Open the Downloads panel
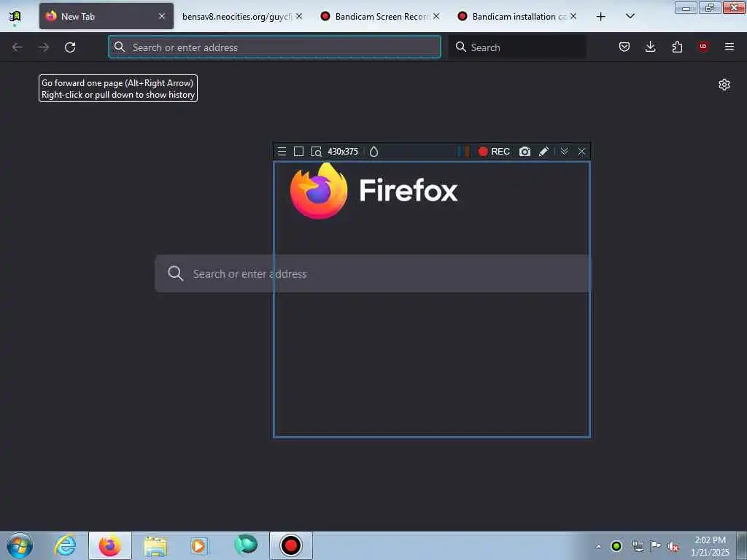The height and width of the screenshot is (560, 747). click(x=650, y=47)
